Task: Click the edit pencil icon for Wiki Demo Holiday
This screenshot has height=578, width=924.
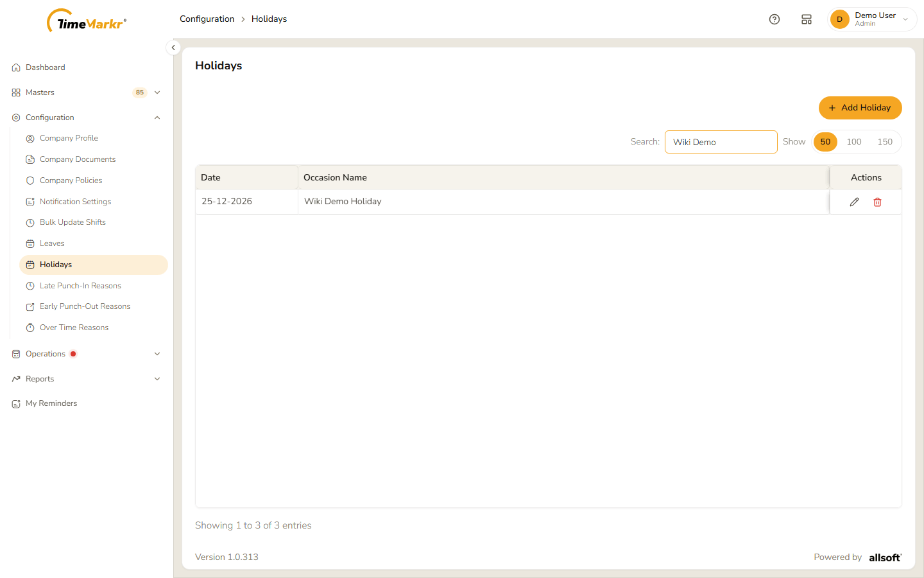Action: [854, 202]
